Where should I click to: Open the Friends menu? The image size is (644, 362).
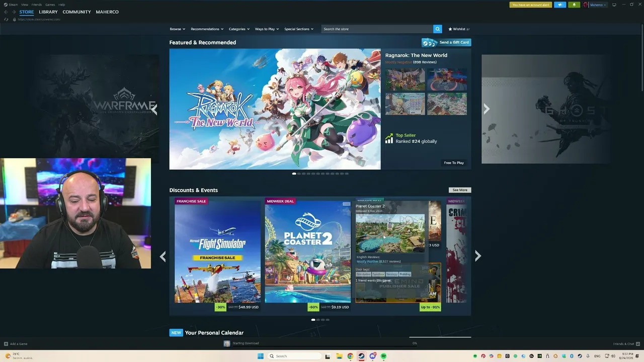pyautogui.click(x=37, y=5)
